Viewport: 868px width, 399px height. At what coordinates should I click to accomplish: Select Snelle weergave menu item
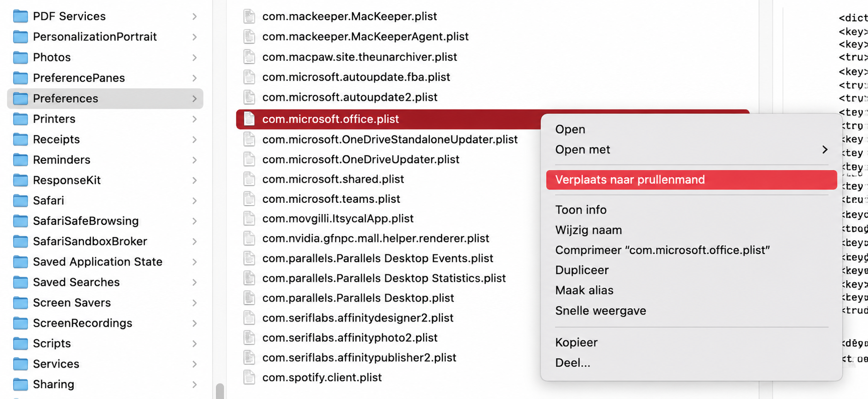pyautogui.click(x=600, y=311)
